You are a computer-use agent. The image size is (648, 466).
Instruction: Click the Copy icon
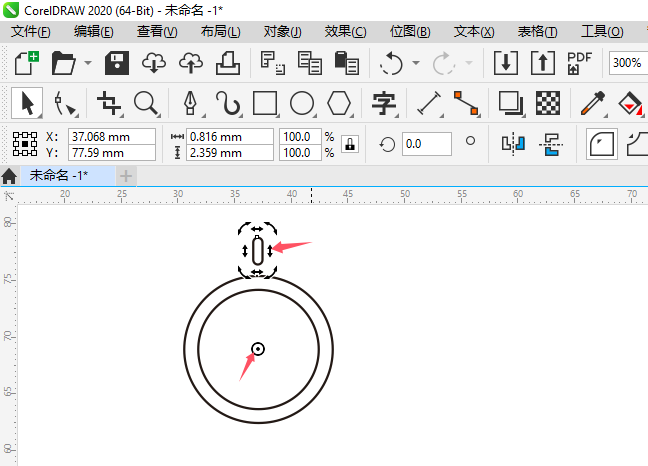pyautogui.click(x=310, y=63)
